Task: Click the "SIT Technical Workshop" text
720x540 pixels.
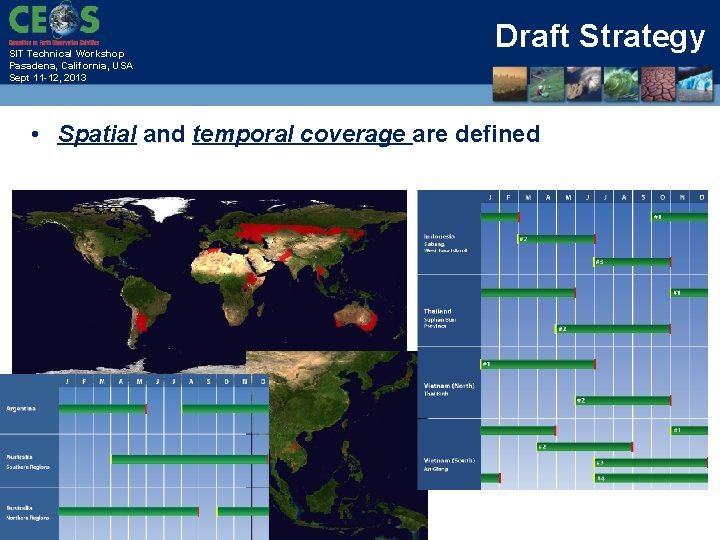Action: [x=67, y=54]
